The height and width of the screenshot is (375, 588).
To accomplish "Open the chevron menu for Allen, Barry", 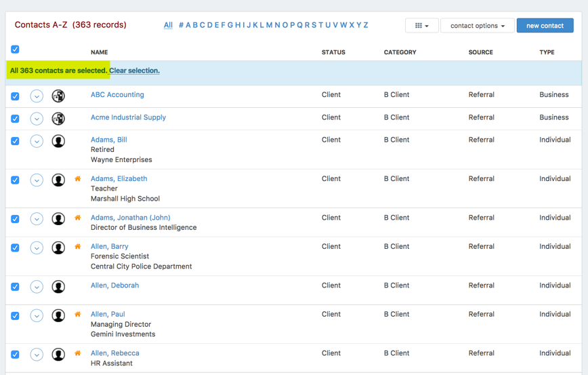I will [x=37, y=248].
